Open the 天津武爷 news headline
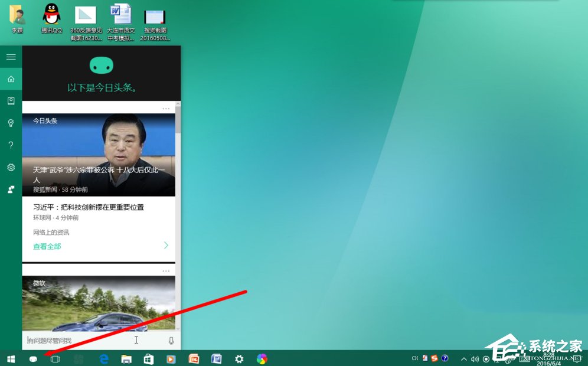This screenshot has height=366, width=588. click(99, 171)
